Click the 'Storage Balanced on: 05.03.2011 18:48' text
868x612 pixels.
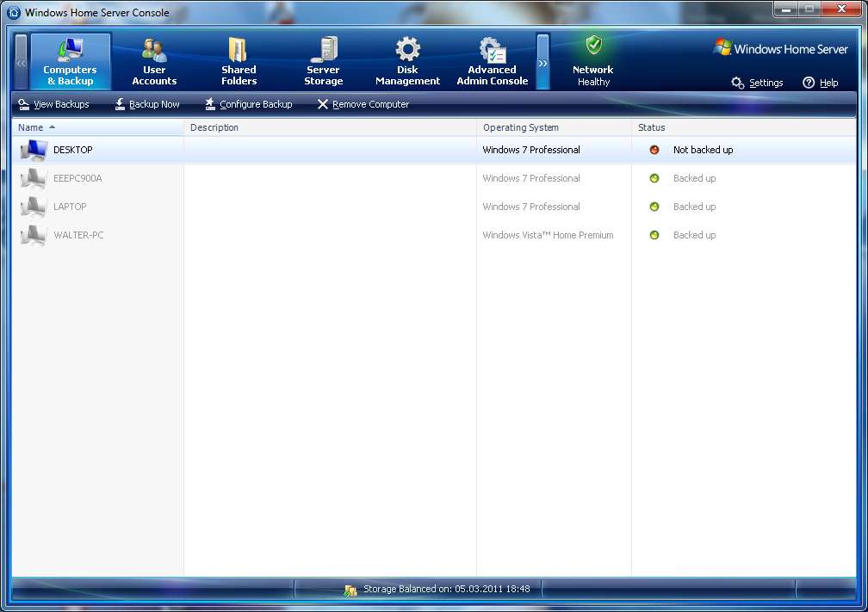click(x=447, y=589)
